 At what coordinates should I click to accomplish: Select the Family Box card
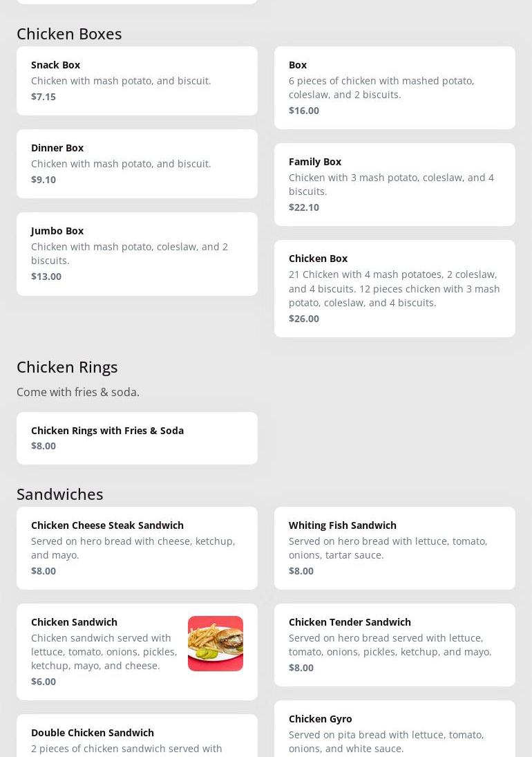[x=395, y=184]
